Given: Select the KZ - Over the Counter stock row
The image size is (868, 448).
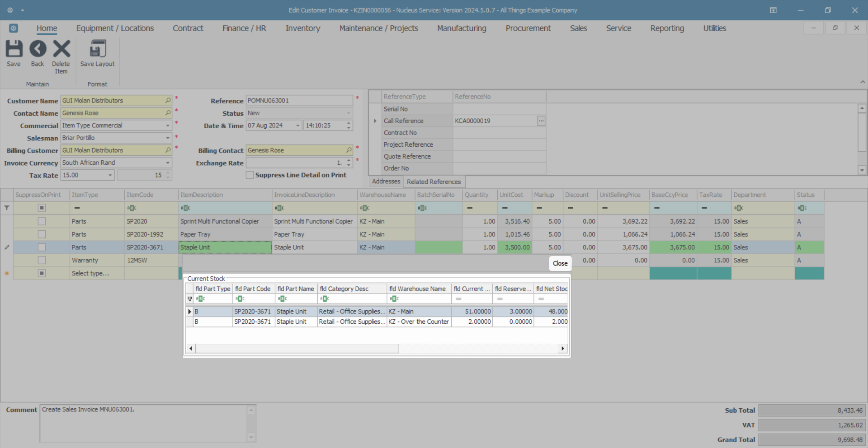Looking at the screenshot, I should click(x=418, y=322).
